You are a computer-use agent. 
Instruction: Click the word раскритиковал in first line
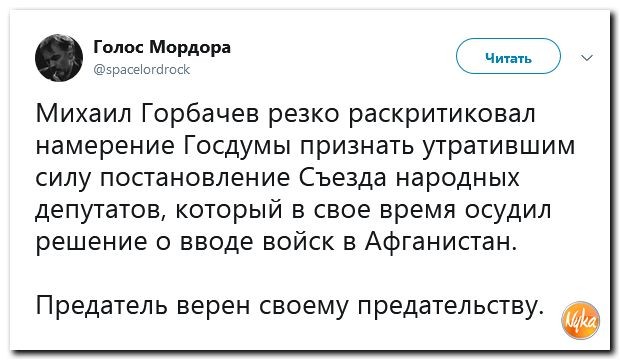coord(442,114)
